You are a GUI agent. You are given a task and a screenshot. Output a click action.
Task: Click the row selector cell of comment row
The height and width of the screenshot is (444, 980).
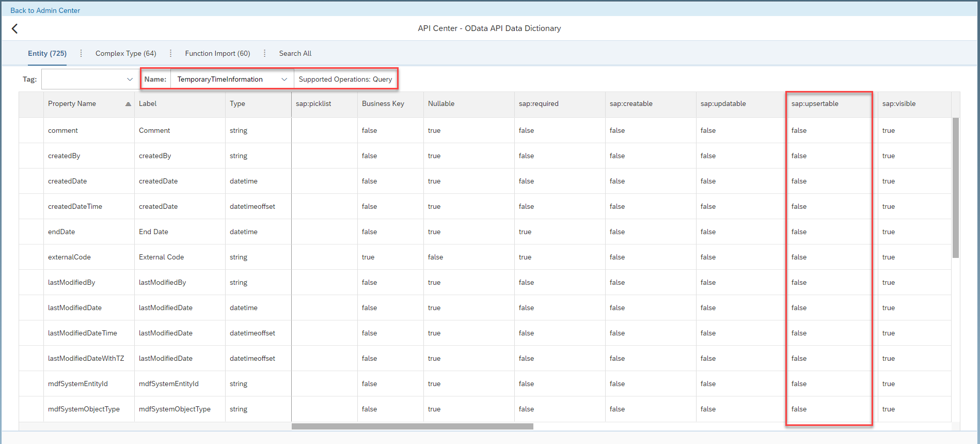pos(31,130)
